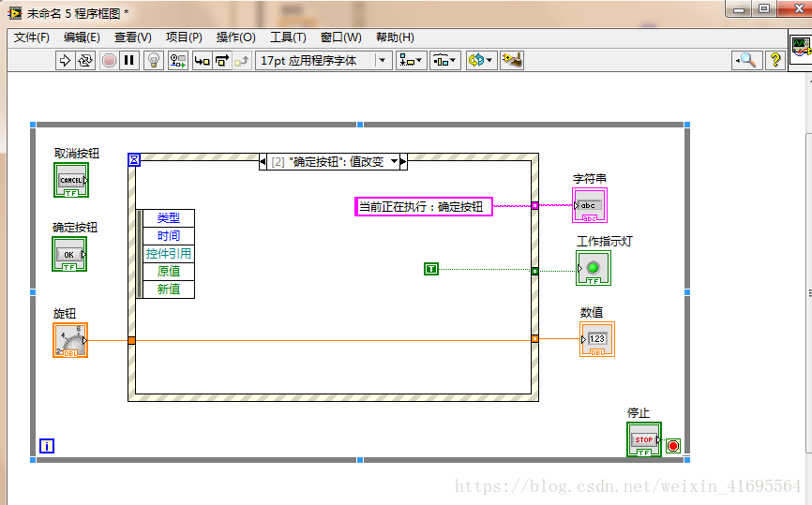Expand the Distribute Objects dropdown
812x505 pixels.
click(444, 60)
